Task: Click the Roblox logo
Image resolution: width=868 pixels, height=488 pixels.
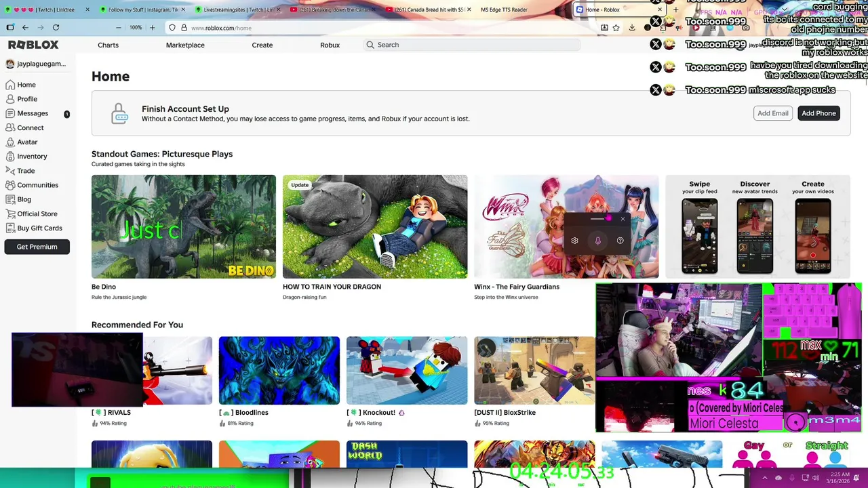Action: click(33, 45)
